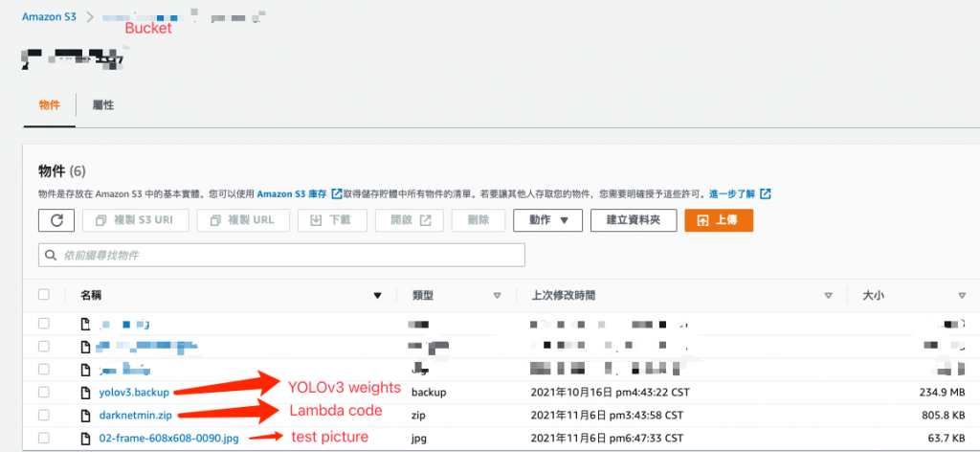This screenshot has height=452, width=980.
Task: Click the 2021年11月6日 pm3:43:58 CST timestamp
Action: pos(607,415)
